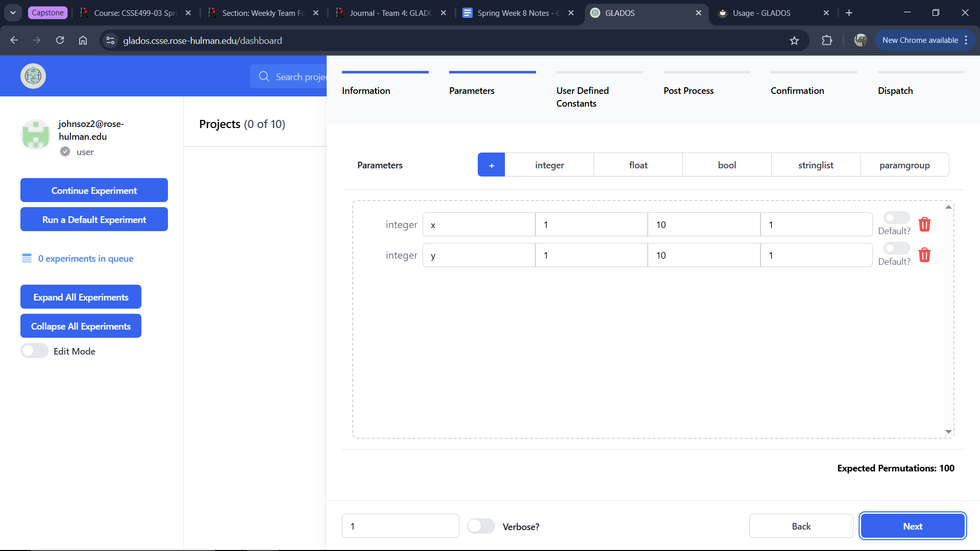The image size is (980, 551).
Task: Enable the Verbose toggle
Action: (x=481, y=526)
